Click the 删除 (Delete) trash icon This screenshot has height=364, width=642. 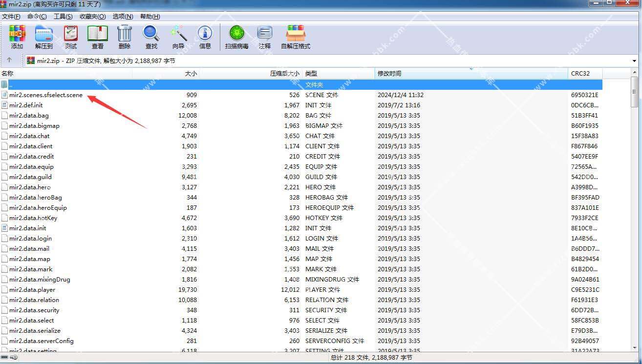pyautogui.click(x=125, y=33)
